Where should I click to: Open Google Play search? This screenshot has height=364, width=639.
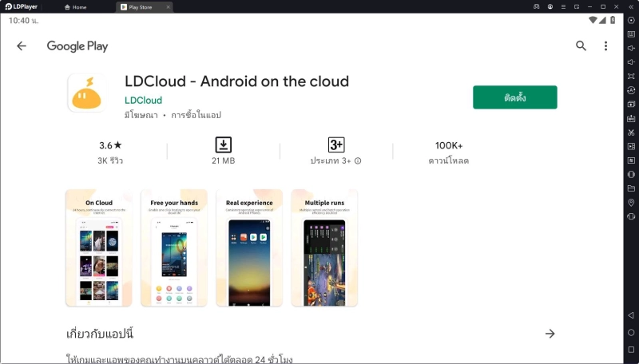(x=581, y=45)
